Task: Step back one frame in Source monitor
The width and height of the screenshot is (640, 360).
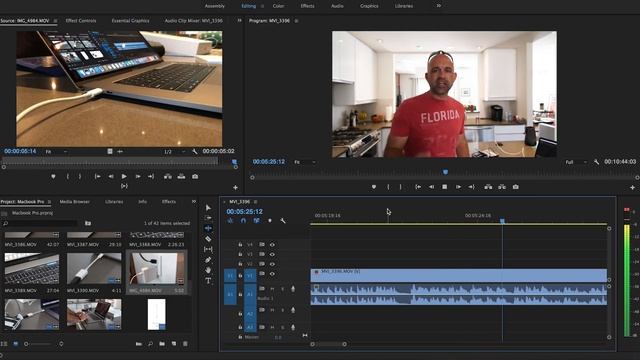Action: [111, 176]
